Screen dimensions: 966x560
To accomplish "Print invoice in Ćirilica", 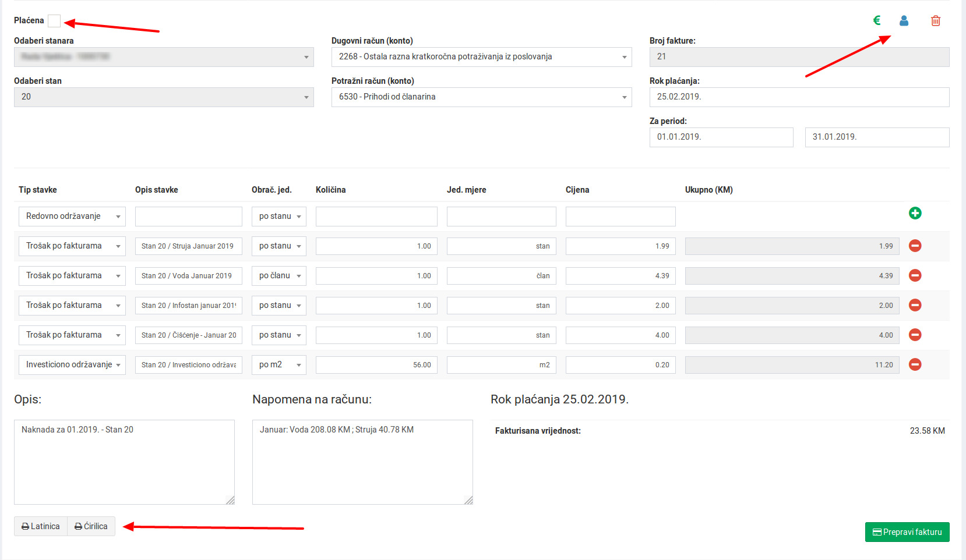I will pos(91,526).
